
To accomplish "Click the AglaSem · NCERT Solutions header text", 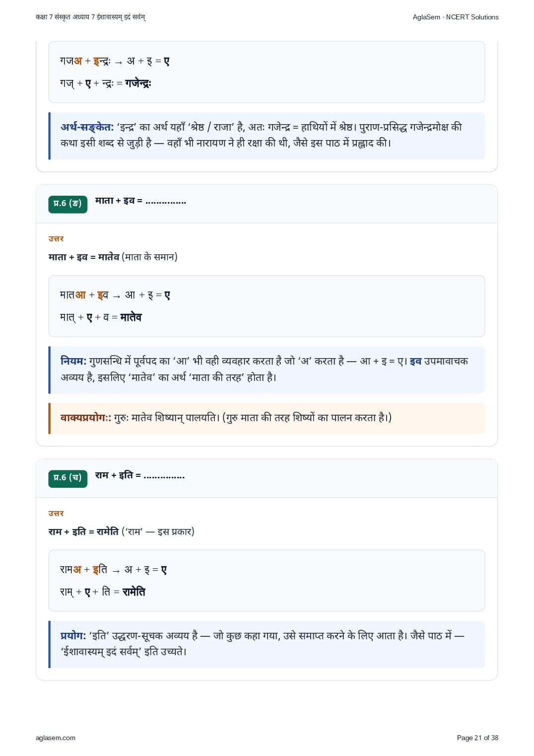I will 456,17.
